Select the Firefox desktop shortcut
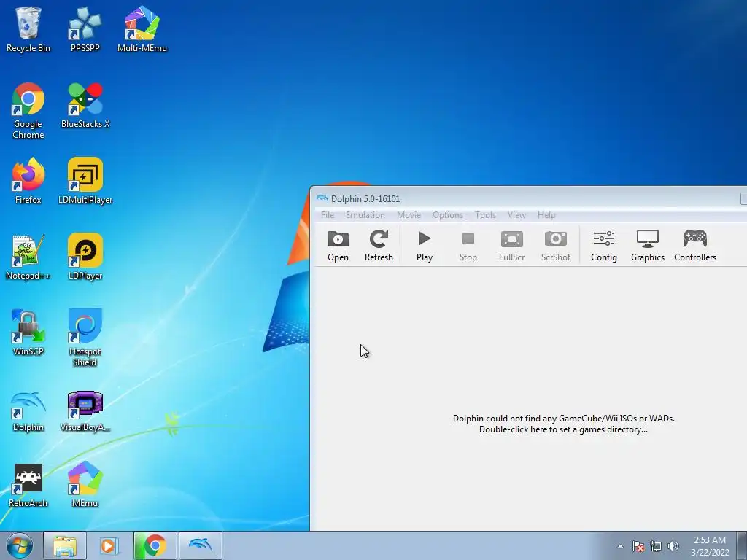This screenshot has height=560, width=747. click(28, 181)
